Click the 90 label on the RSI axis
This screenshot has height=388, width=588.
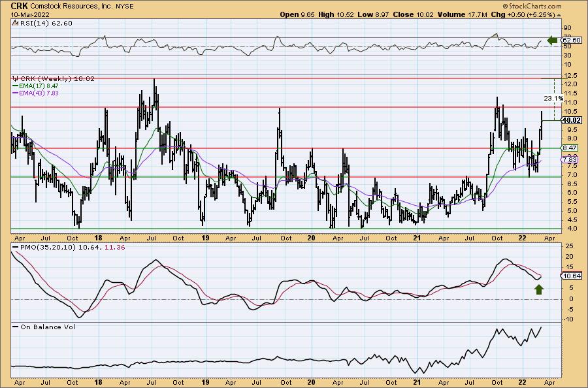[567, 28]
